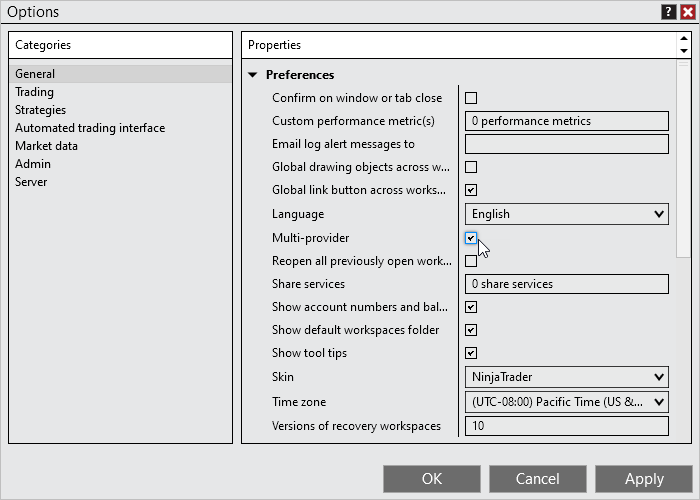Close the Options dialog with red X
This screenshot has height=500, width=700.
(x=688, y=12)
